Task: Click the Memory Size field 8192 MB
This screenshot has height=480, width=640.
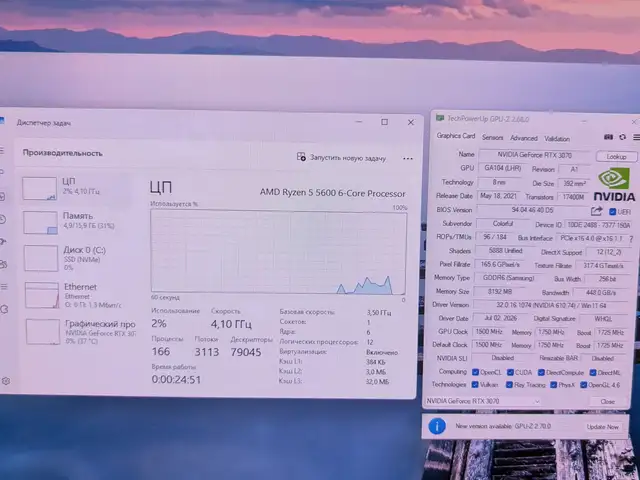Action: click(500, 291)
